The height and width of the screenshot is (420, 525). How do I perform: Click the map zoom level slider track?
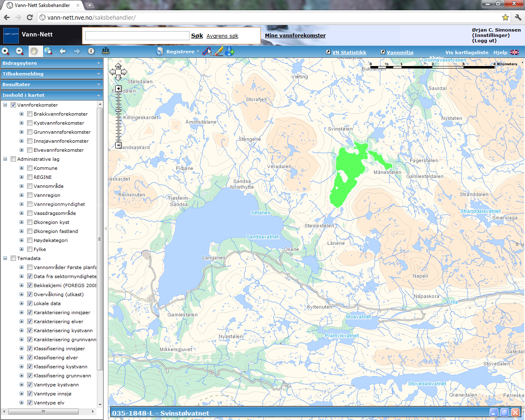coord(119,117)
